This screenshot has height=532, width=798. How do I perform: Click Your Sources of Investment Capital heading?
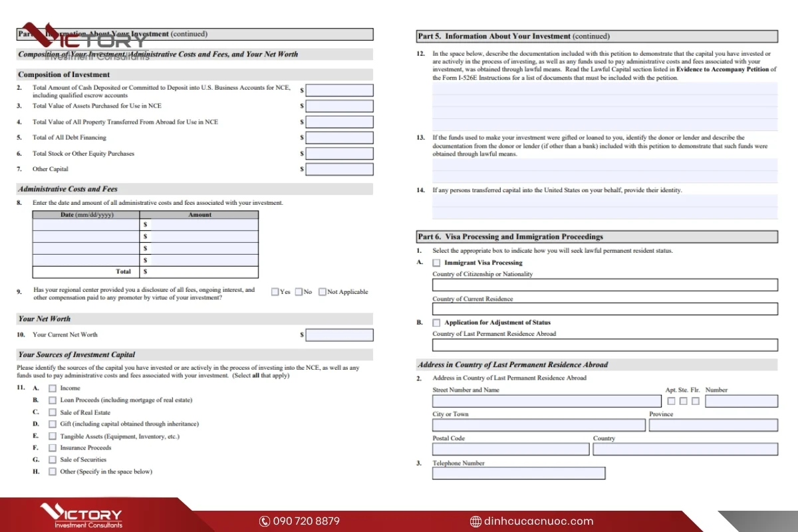(76, 354)
